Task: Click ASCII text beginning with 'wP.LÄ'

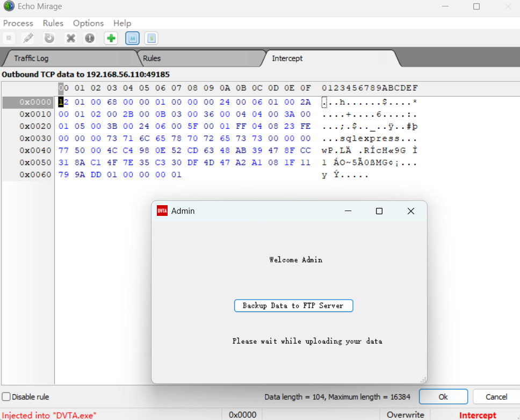Action: coord(370,150)
